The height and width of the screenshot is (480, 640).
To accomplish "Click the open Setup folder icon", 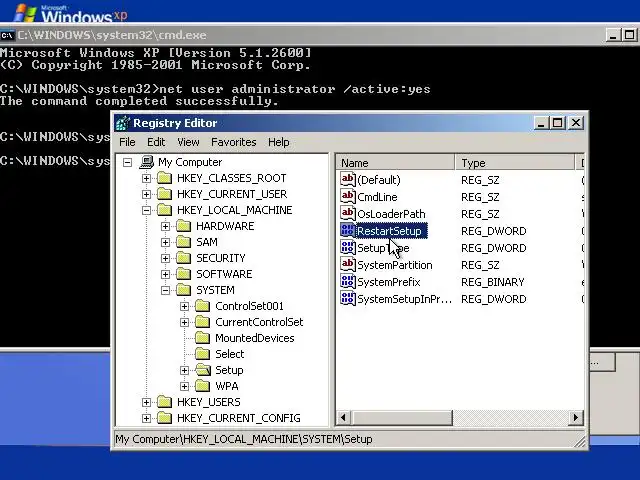I will click(x=203, y=370).
